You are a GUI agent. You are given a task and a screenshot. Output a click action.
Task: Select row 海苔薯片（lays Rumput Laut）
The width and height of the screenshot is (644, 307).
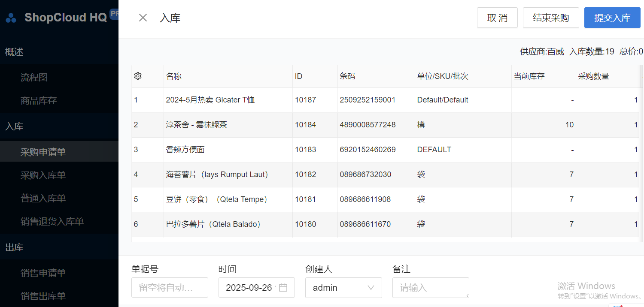point(385,175)
